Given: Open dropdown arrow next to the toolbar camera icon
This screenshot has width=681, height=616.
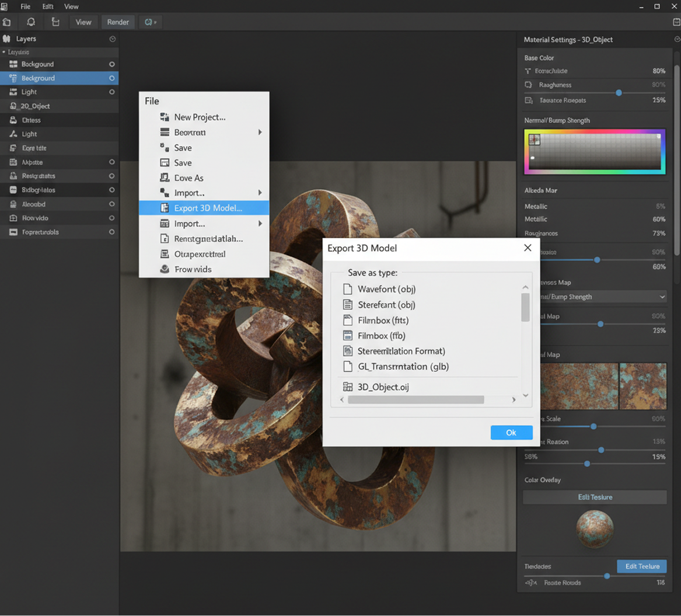Looking at the screenshot, I should pos(155,22).
